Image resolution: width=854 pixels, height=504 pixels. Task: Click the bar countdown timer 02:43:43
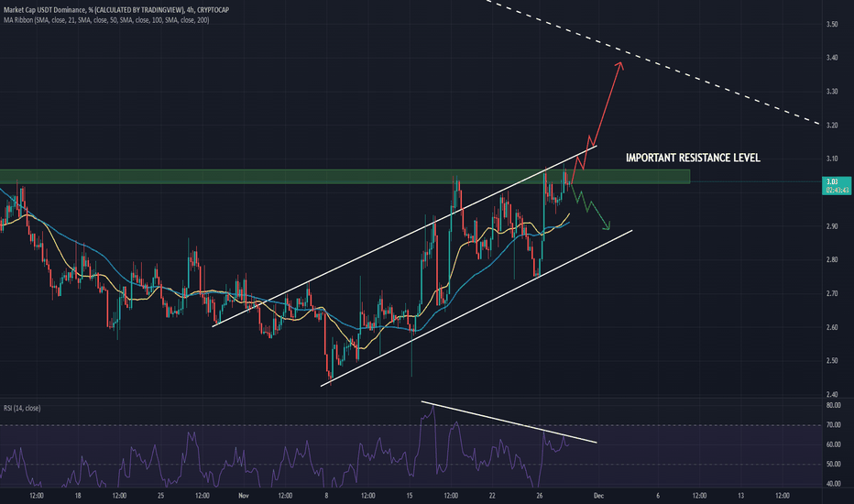point(838,191)
